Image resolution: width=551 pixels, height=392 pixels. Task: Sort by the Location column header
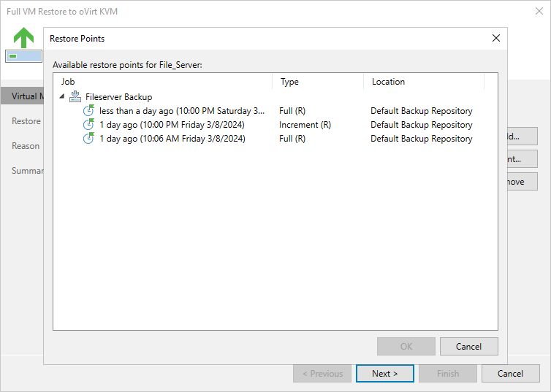coord(423,82)
